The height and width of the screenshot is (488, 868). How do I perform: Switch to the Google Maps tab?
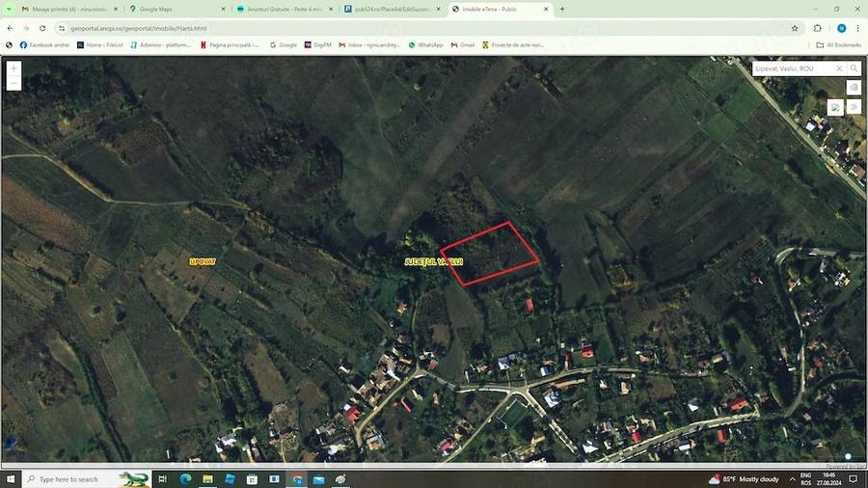[176, 10]
